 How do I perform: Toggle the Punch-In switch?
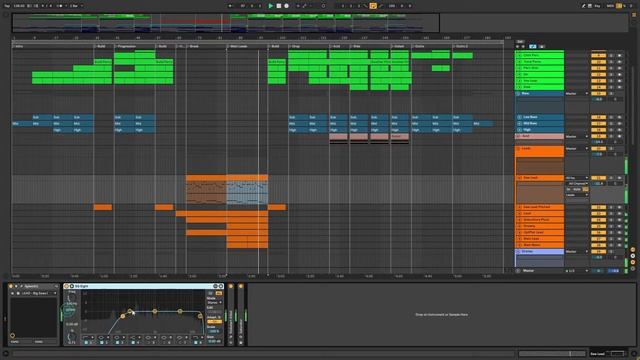365,6
